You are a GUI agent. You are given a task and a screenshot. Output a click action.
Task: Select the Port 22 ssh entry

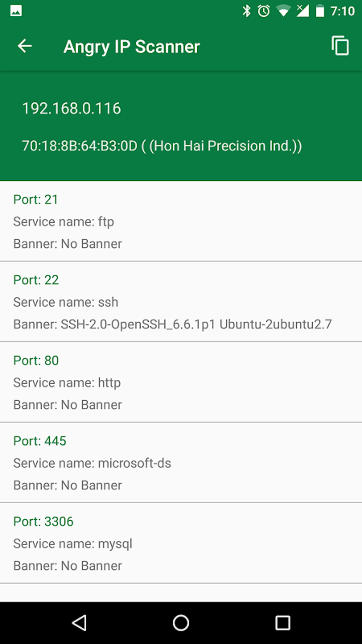click(x=181, y=302)
